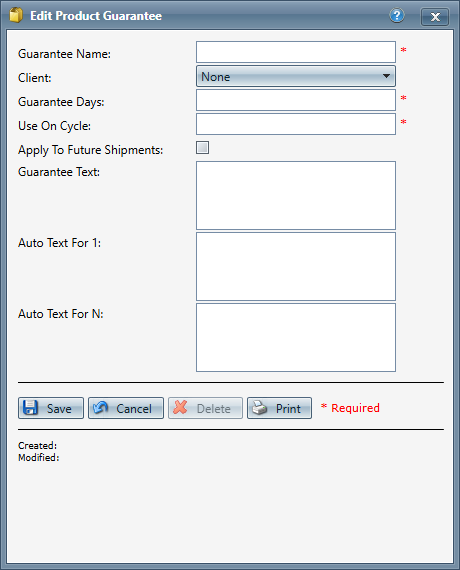
Task: Click into the Use On Cycle field
Action: pos(296,124)
